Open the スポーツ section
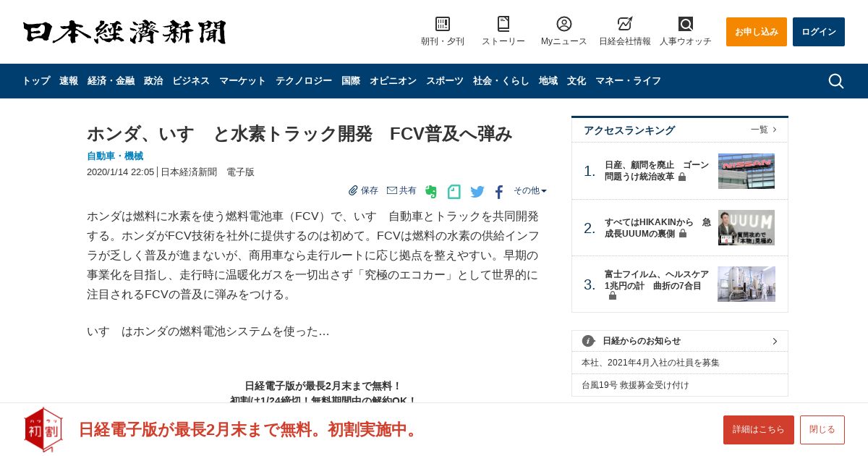This screenshot has width=868, height=456. 445,81
